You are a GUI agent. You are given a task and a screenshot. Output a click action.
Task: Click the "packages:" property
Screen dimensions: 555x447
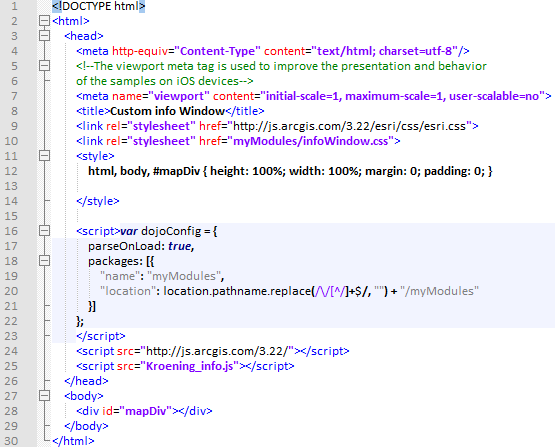point(115,261)
